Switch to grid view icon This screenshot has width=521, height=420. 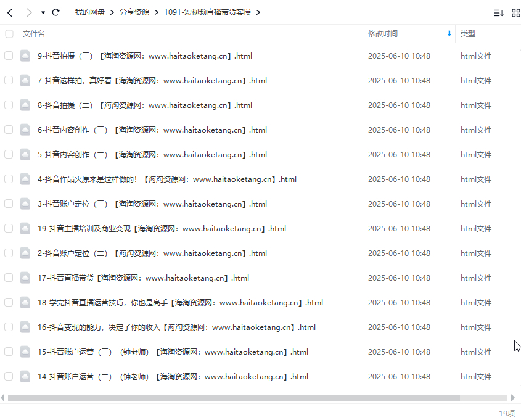pyautogui.click(x=515, y=13)
